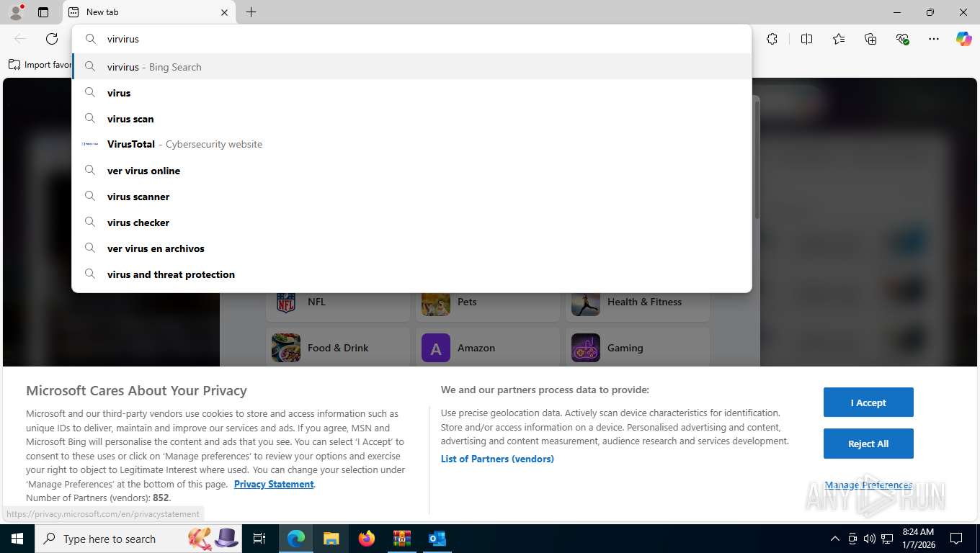Open Outlook from the taskbar
The height and width of the screenshot is (553, 980).
437,539
